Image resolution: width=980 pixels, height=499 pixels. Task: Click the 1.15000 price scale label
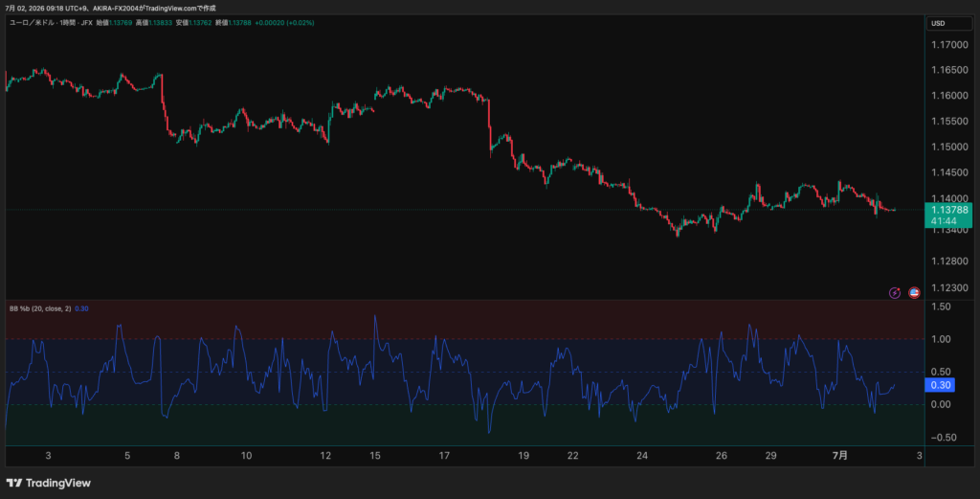coord(949,147)
